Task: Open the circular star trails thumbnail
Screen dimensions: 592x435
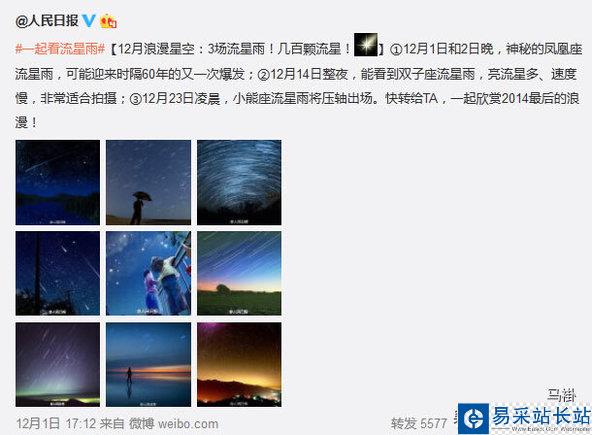Action: 239,182
